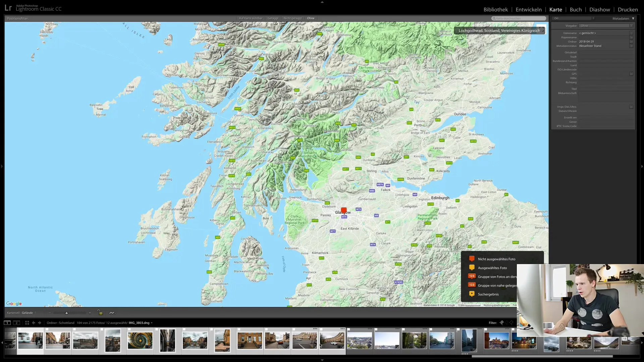Select the blurred bus street thumbnail
The height and width of the screenshot is (362, 644).
coord(31,340)
